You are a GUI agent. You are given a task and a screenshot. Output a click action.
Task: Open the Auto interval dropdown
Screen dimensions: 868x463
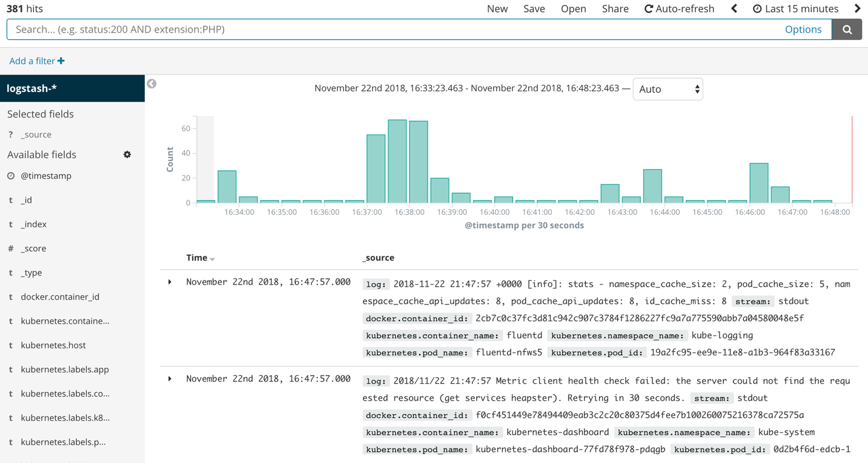click(x=668, y=89)
